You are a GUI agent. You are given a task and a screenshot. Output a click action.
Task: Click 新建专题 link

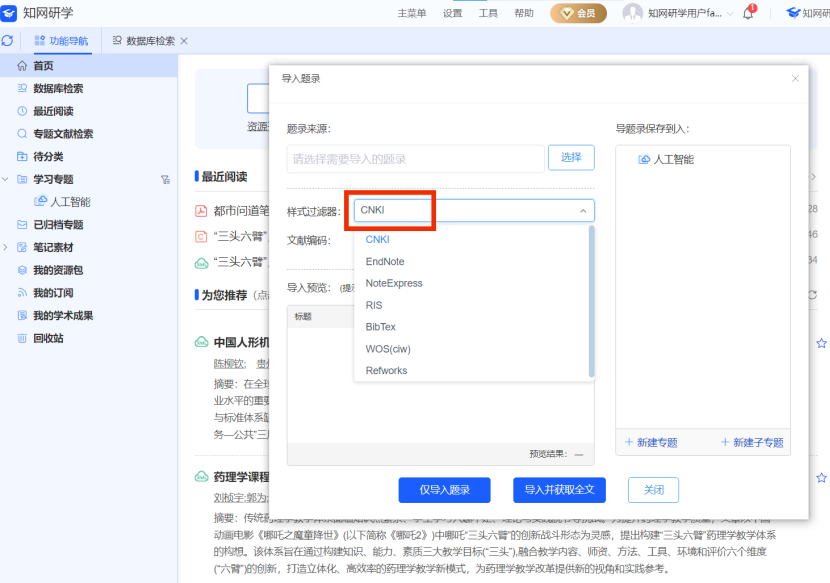[x=651, y=442]
